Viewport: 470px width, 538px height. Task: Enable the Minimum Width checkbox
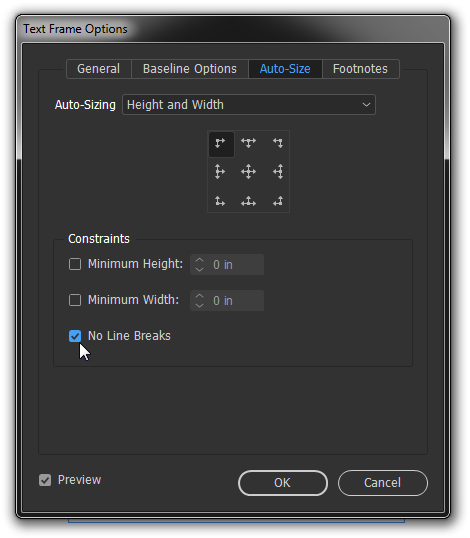[75, 300]
